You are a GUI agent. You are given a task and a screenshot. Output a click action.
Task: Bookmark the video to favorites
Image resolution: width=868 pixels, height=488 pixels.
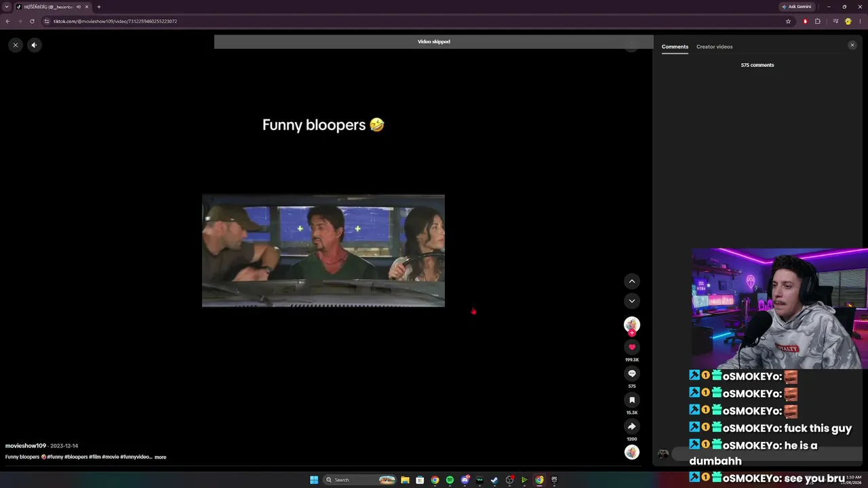point(632,400)
